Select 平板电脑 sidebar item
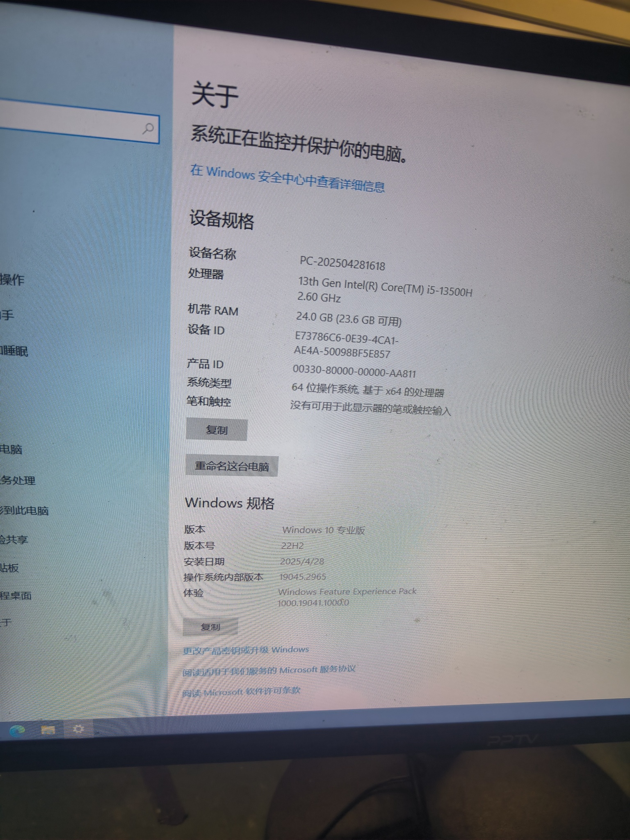Viewport: 630px width, 840px height. (x=11, y=450)
